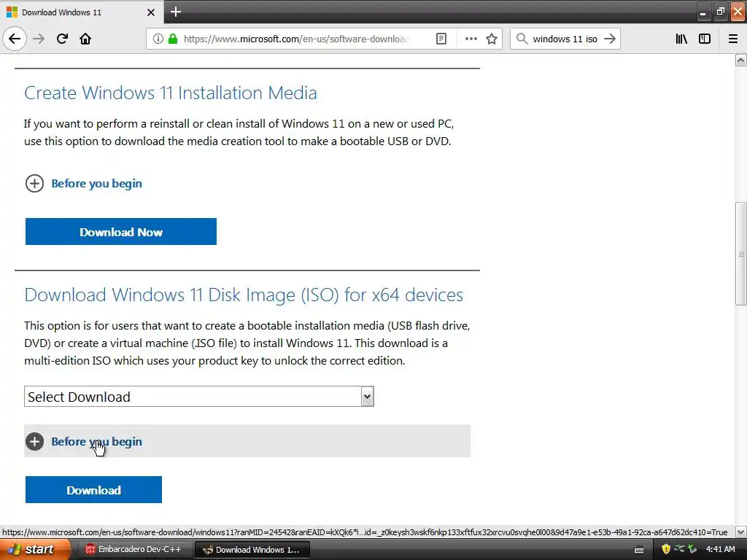Viewport: 747px width, 560px height.
Task: Click the blue Download button
Action: coord(93,490)
